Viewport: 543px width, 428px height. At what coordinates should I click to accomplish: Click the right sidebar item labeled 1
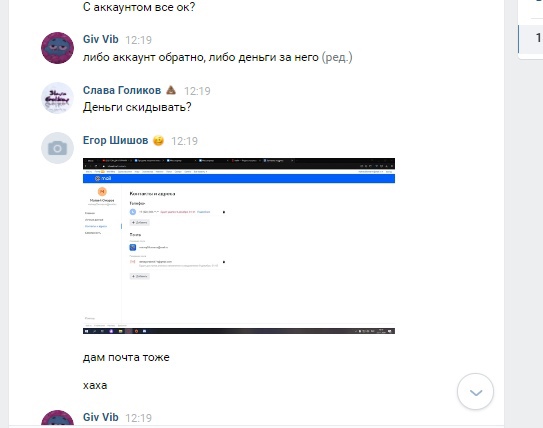[x=531, y=38]
